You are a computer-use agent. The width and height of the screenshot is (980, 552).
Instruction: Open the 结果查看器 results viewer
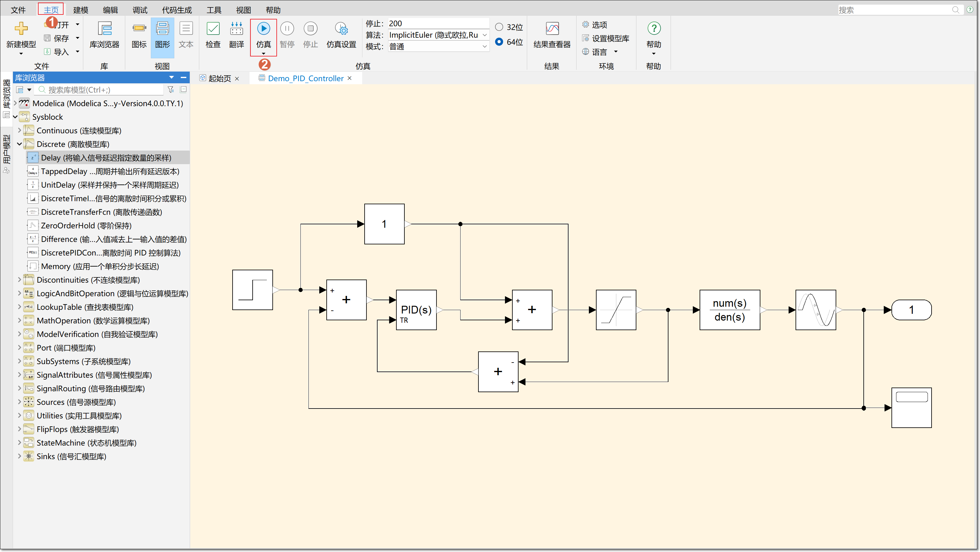[552, 28]
